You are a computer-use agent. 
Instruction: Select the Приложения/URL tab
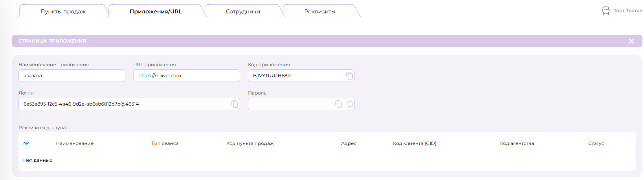coord(156,11)
